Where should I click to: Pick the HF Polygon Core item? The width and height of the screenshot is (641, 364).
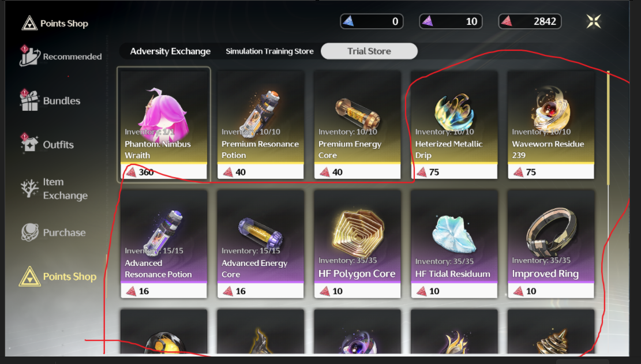coord(357,243)
